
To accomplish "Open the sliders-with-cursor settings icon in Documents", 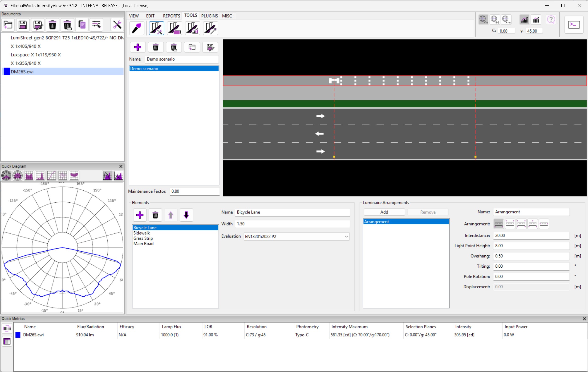I will [97, 25].
